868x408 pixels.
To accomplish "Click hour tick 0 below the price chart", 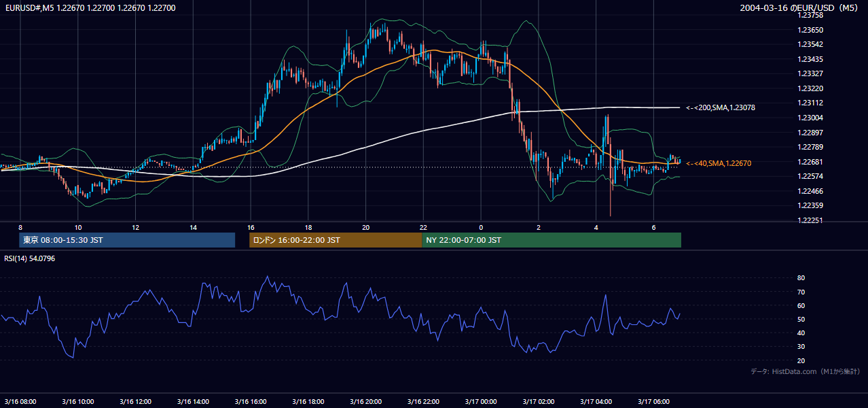I will point(481,227).
